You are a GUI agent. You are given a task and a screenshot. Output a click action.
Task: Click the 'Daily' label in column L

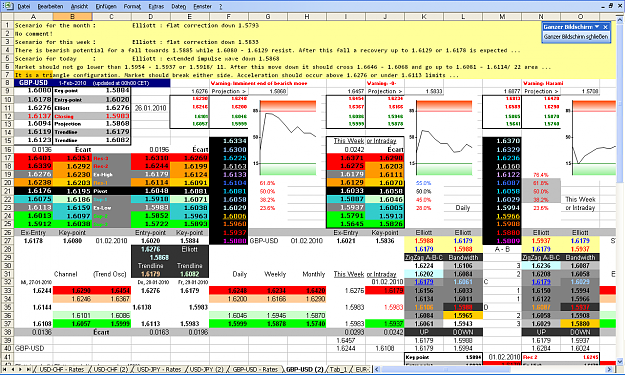coord(463,208)
